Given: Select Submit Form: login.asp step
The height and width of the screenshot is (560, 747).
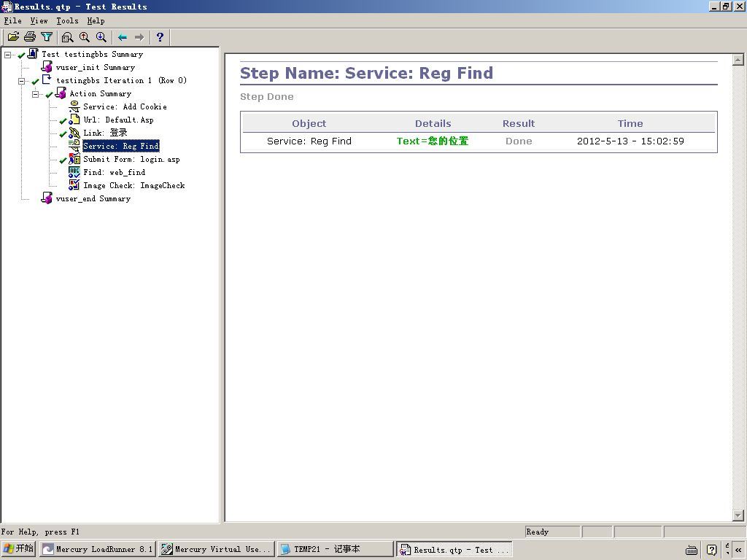Looking at the screenshot, I should pyautogui.click(x=131, y=160).
